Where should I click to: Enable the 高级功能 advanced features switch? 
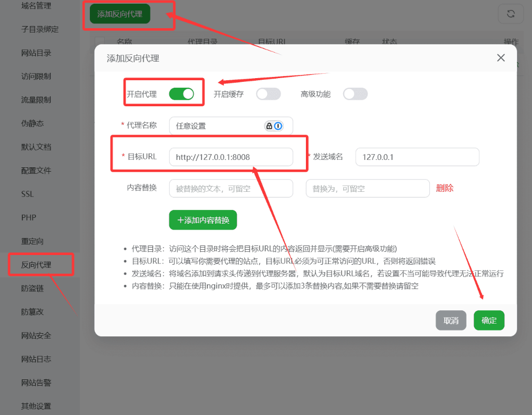pyautogui.click(x=355, y=94)
